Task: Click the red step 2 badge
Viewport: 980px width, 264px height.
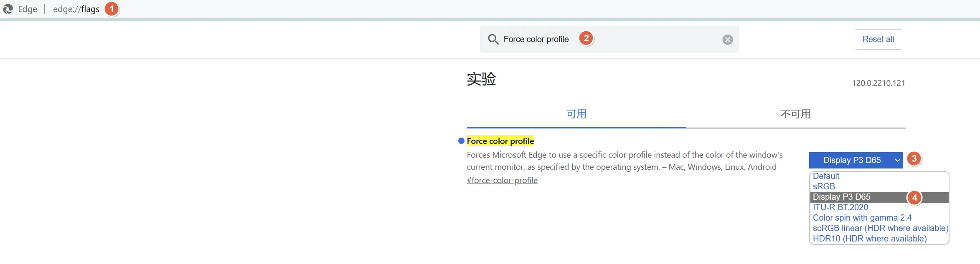Action: point(586,38)
